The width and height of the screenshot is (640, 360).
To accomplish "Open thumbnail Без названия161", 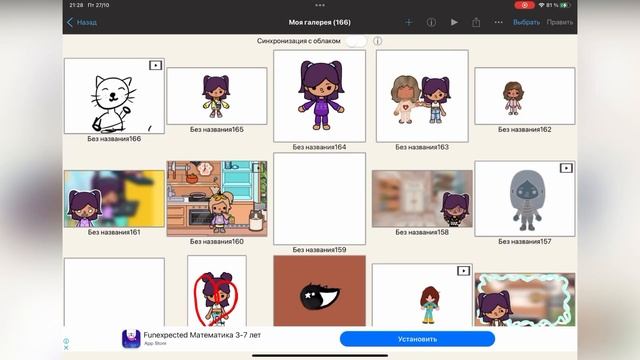I will (114, 199).
